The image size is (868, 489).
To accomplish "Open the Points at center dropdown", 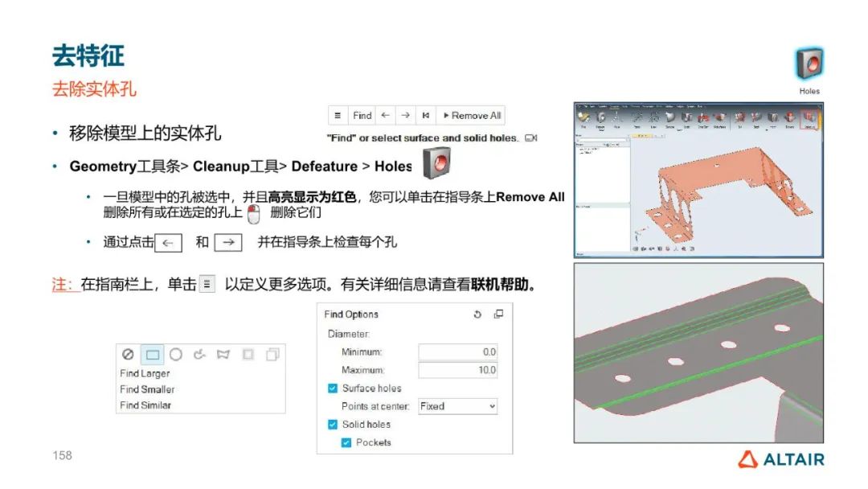I will [457, 406].
